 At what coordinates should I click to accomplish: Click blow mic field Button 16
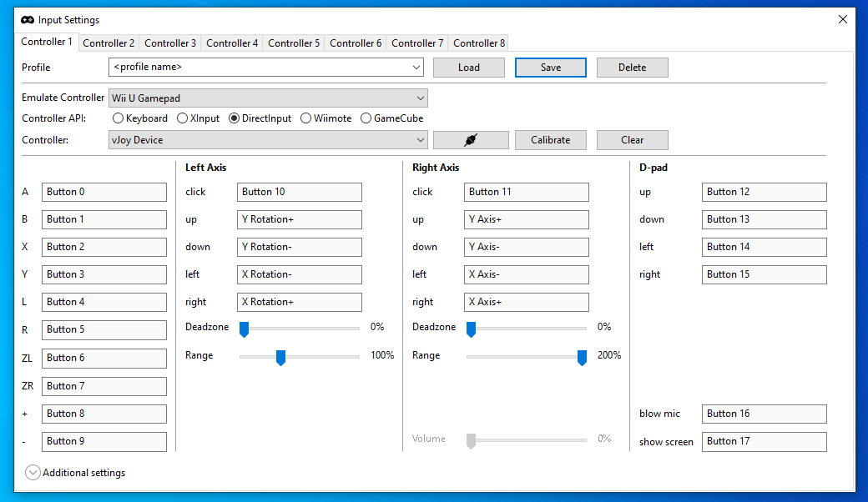coord(765,414)
